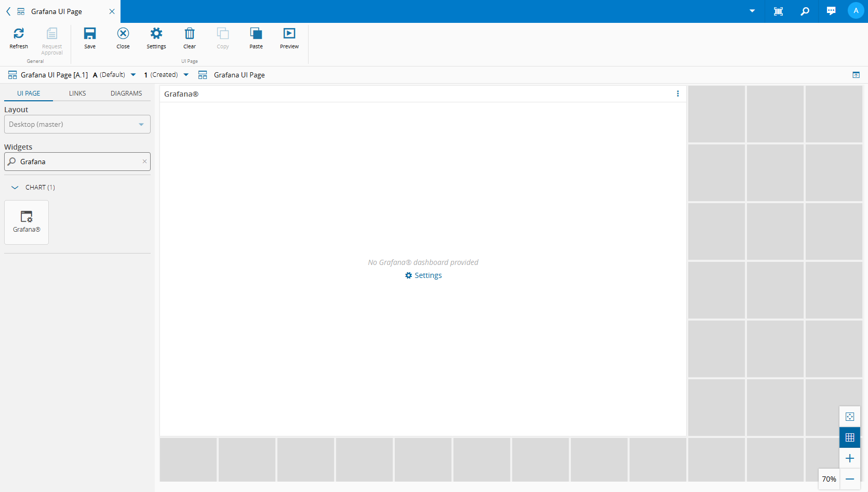Expand the A (Default) version dropdown
The image size is (868, 492).
pyautogui.click(x=133, y=75)
